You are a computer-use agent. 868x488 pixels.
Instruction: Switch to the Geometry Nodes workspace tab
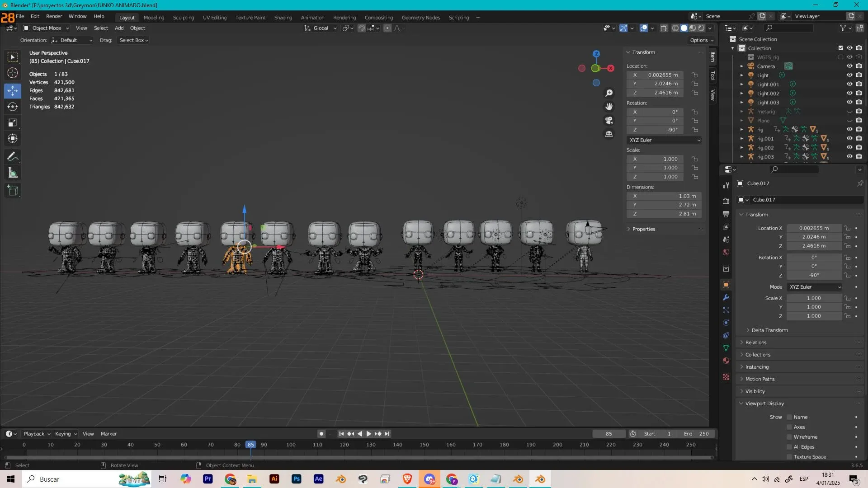pos(420,18)
